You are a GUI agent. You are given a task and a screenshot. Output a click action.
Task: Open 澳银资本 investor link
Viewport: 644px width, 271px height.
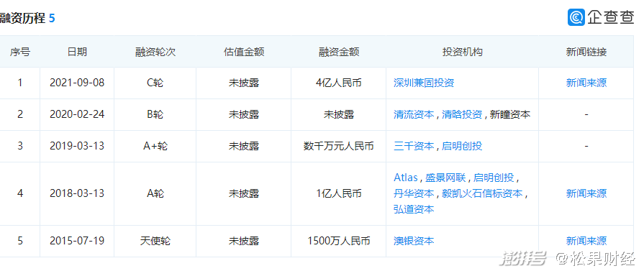414,241
